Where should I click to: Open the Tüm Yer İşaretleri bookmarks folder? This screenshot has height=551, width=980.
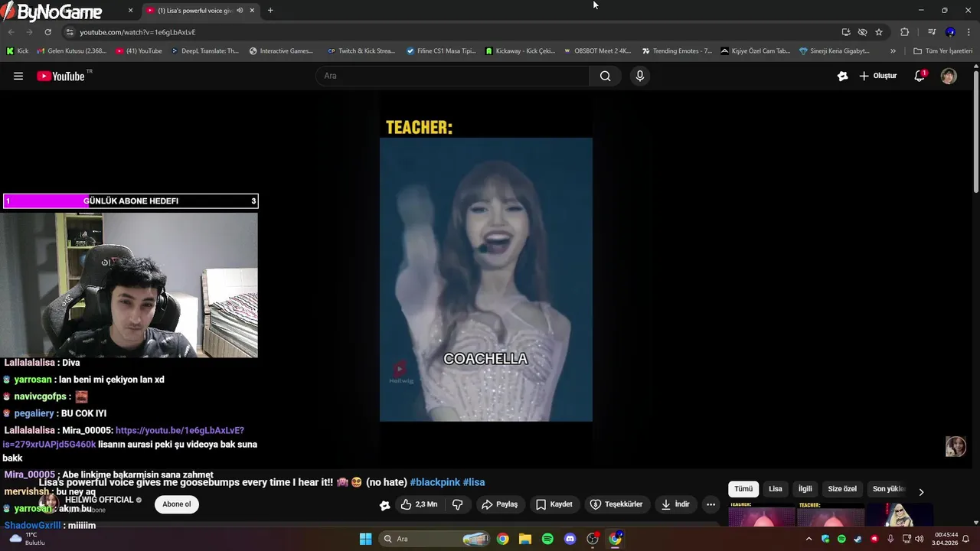(942, 51)
